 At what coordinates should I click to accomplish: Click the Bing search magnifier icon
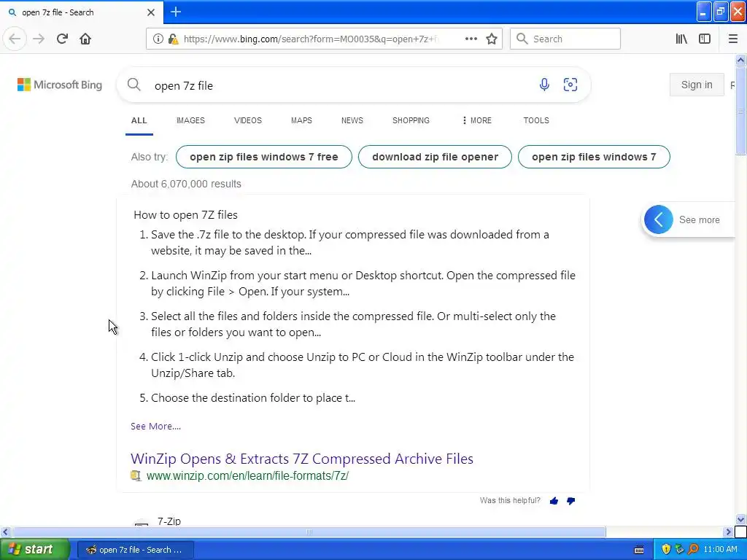pos(134,85)
